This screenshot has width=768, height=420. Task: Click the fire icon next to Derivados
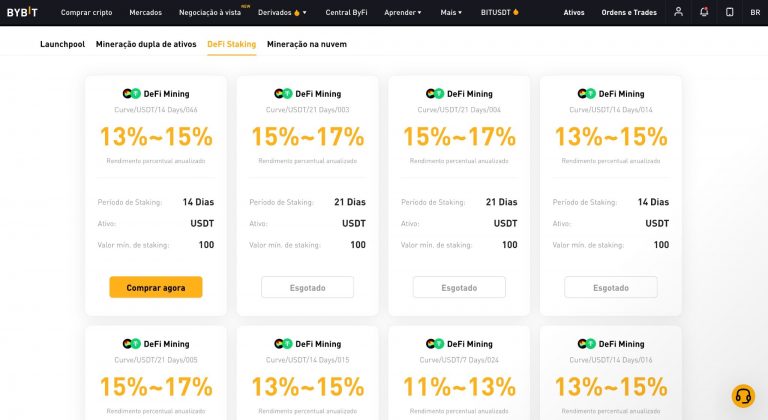(296, 13)
